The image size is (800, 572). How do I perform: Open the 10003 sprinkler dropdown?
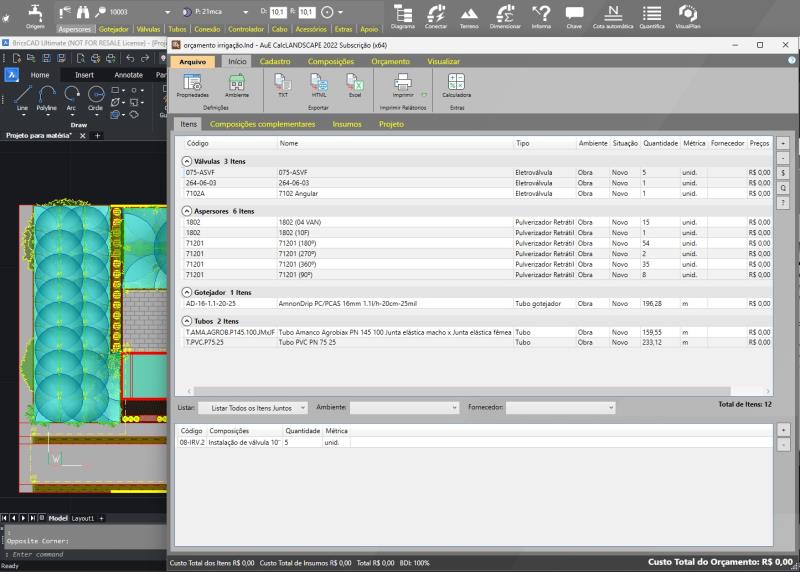coord(167,12)
